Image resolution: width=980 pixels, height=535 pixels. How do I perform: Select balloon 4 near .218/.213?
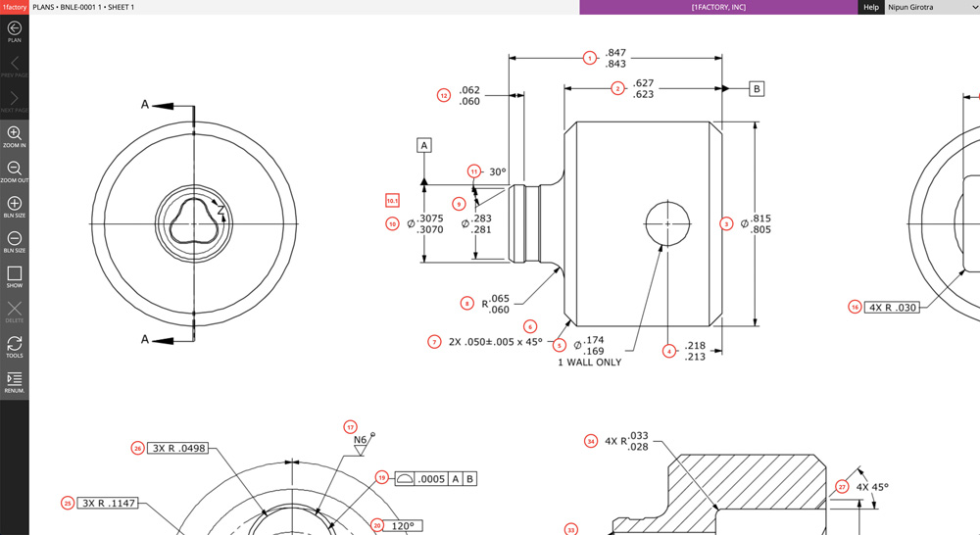(668, 351)
